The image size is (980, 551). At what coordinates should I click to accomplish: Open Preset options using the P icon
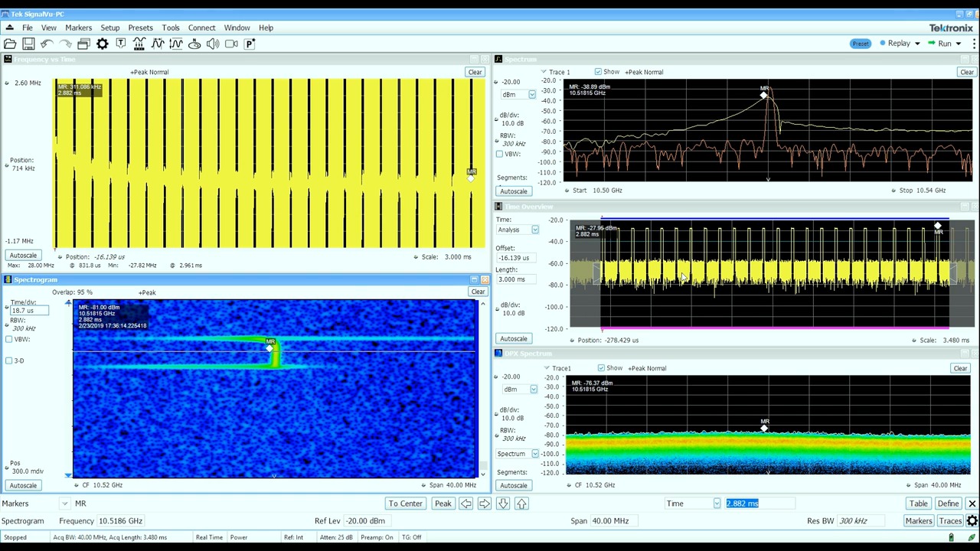click(249, 44)
